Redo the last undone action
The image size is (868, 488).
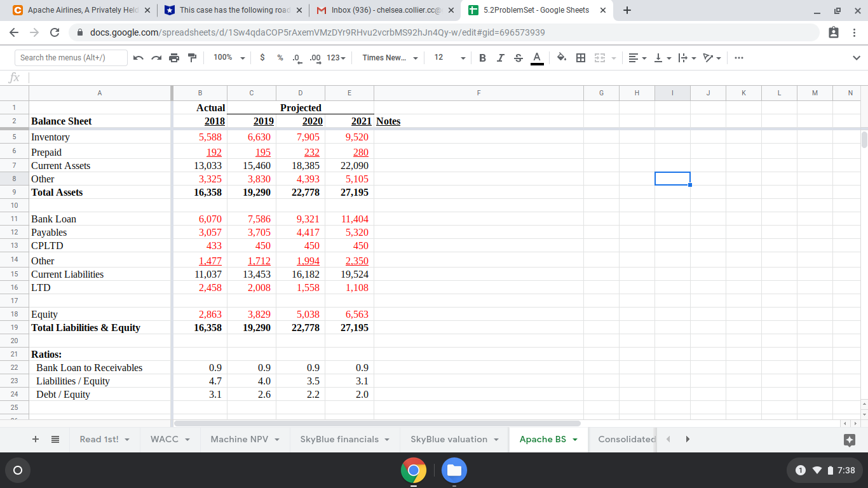tap(156, 58)
